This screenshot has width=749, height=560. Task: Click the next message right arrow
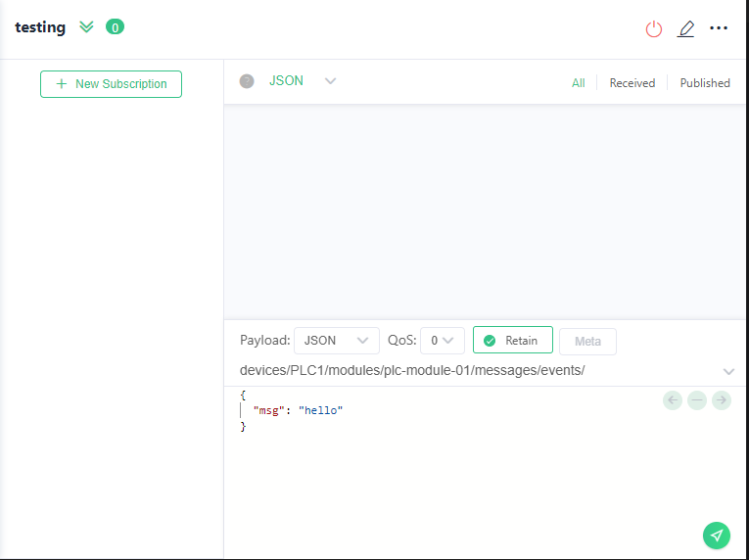[x=722, y=399]
